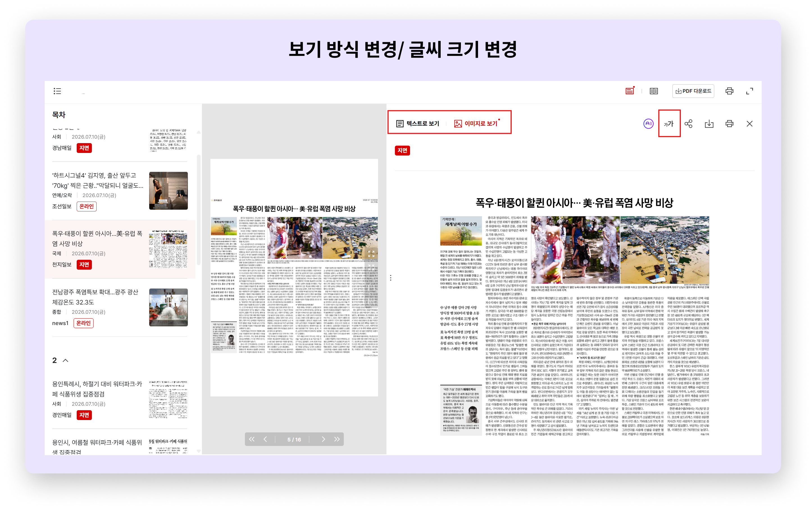Select the 이미지로 보기 tab
The height and width of the screenshot is (510, 812).
tap(476, 123)
